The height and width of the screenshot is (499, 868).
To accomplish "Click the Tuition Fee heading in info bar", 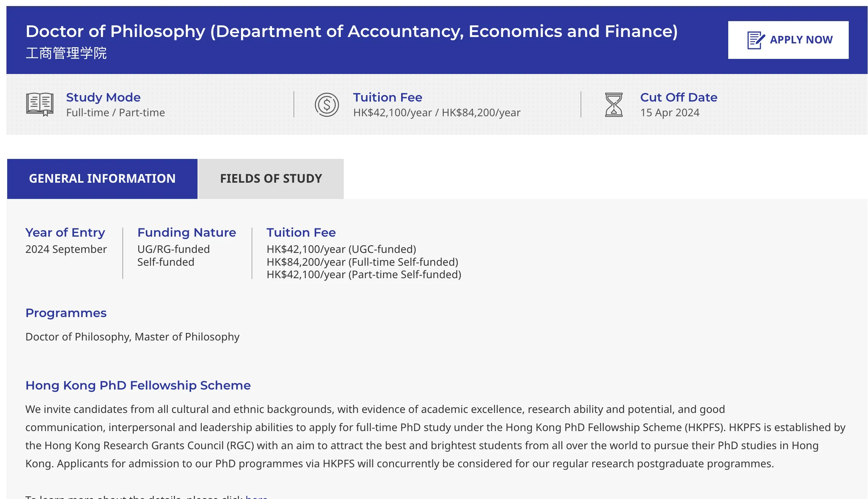I will tap(387, 97).
